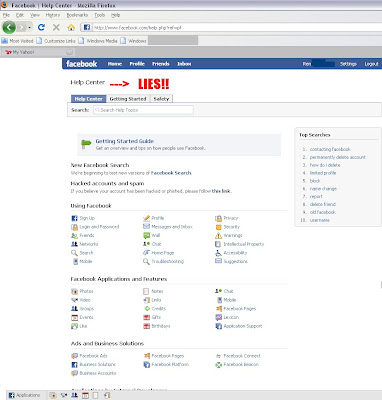Switch to the Getting Started tab
Image resolution: width=382 pixels, height=400 pixels.
128,99
